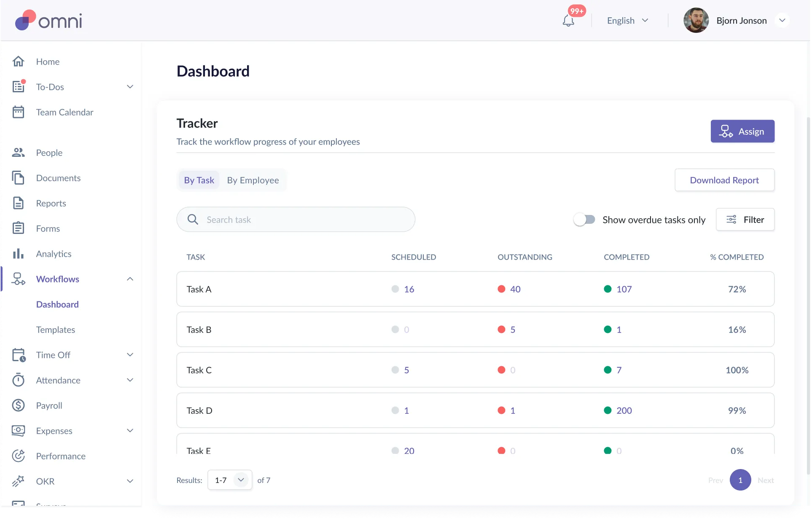Viewport: 812px width, 523px height.
Task: Toggle Show overdue tasks only switch
Action: 584,220
